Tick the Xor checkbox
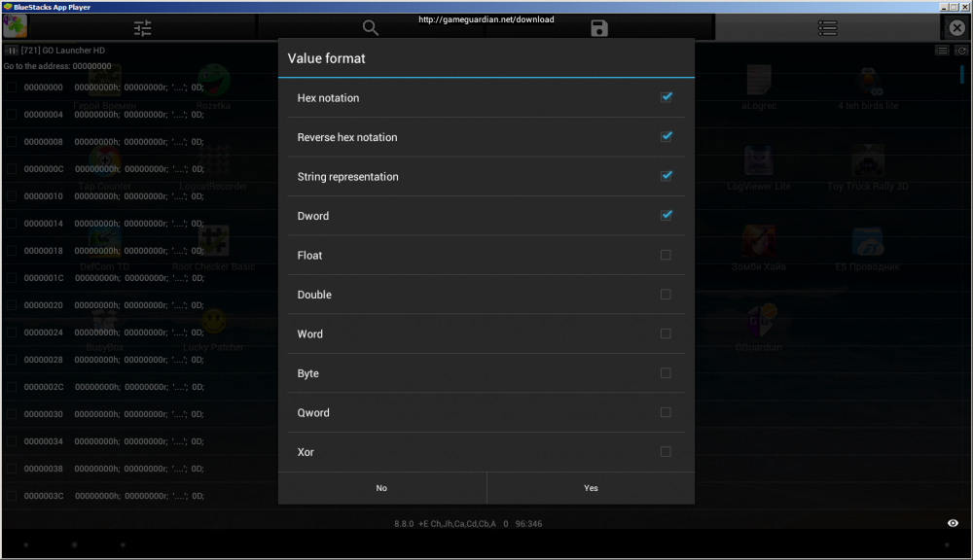The width and height of the screenshot is (973, 560). [666, 452]
